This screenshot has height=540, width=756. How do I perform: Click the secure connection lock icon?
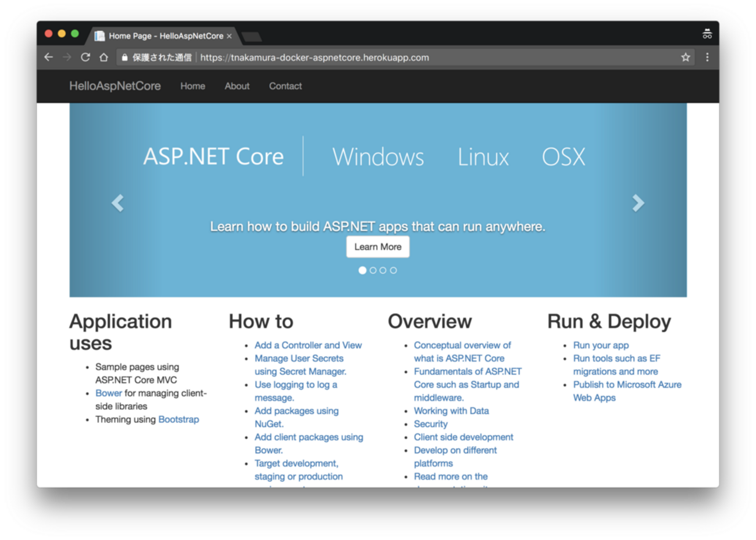point(124,58)
